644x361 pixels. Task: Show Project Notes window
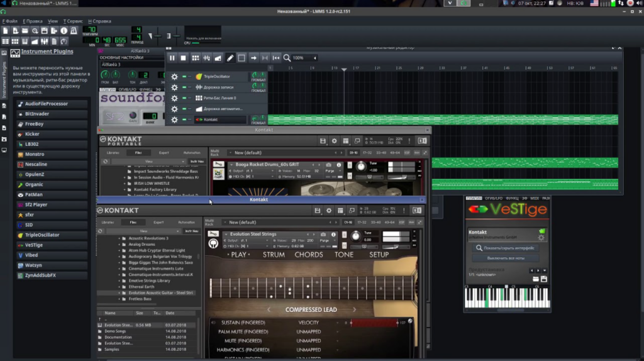54,41
